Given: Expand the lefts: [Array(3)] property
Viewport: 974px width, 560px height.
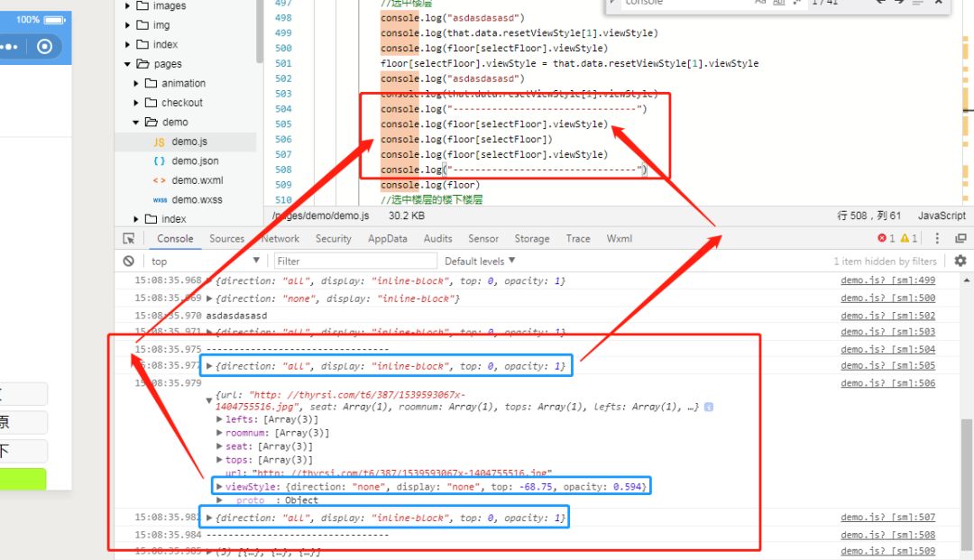Looking at the screenshot, I should [x=219, y=419].
